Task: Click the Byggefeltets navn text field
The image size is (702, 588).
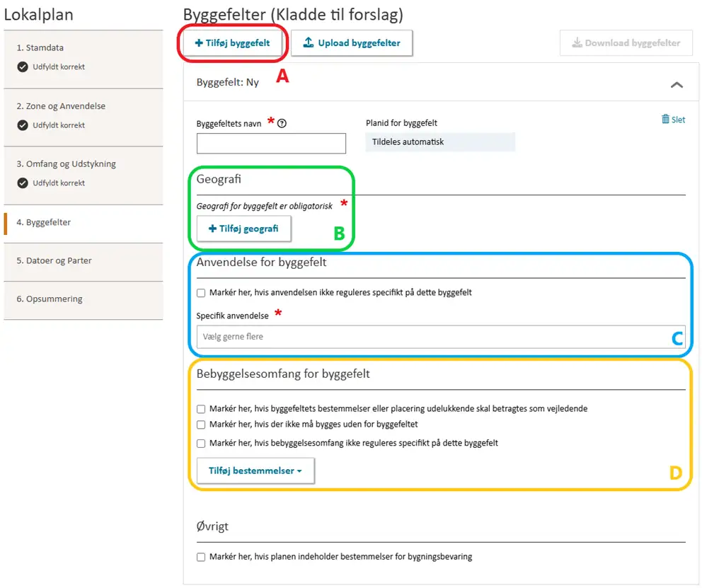Action: [271, 144]
